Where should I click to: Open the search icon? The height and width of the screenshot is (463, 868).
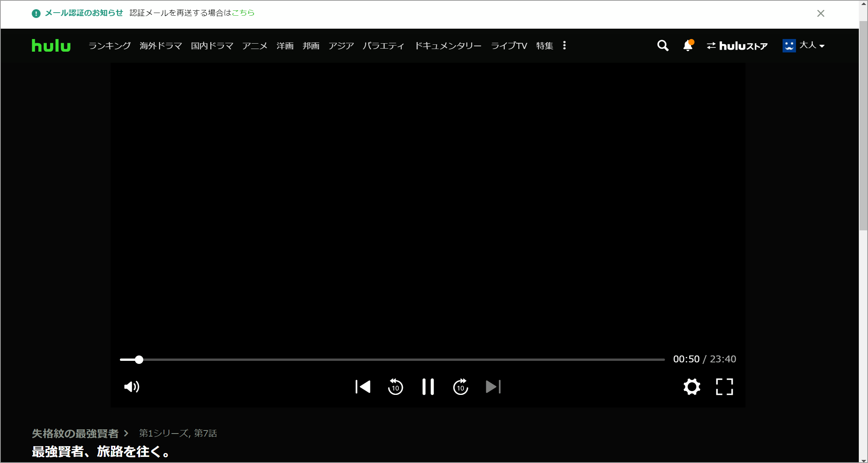663,46
